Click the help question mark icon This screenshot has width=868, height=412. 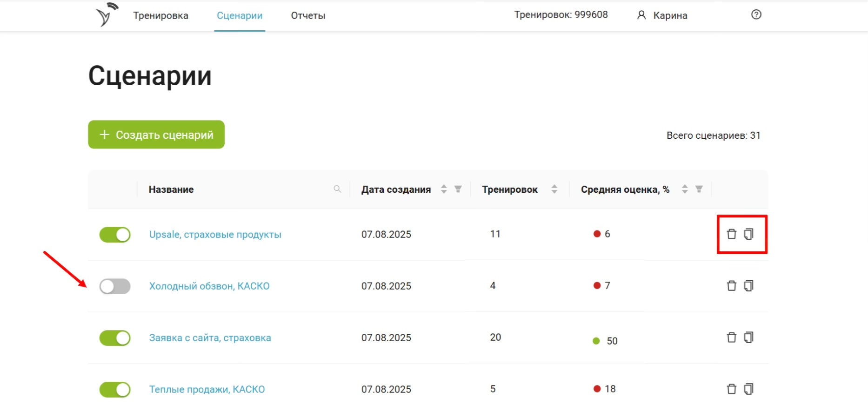point(756,15)
